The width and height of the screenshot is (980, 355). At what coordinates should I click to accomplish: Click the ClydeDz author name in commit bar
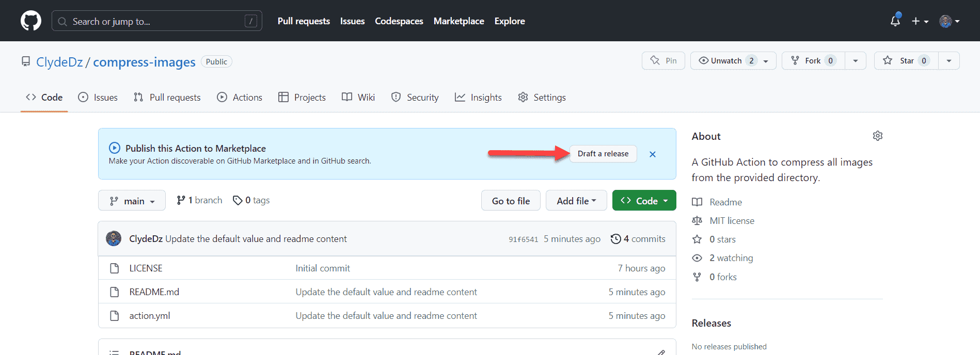point(146,239)
